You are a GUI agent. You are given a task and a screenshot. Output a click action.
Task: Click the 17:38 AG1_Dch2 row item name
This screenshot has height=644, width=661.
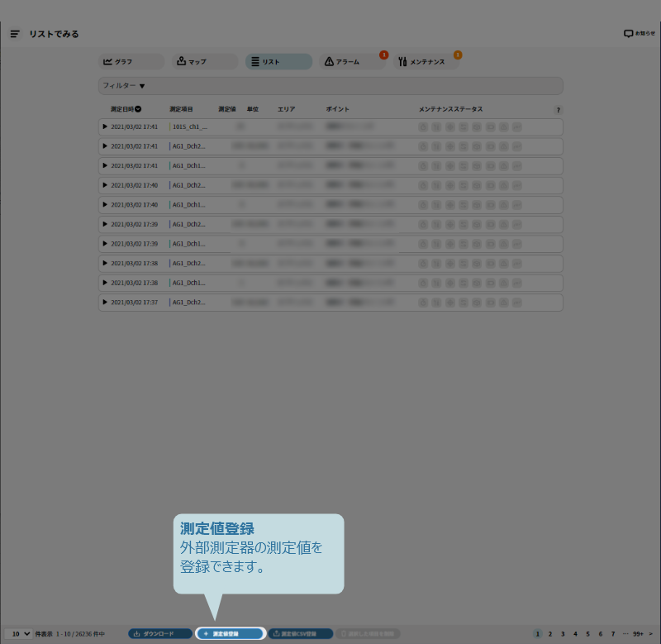[188, 263]
